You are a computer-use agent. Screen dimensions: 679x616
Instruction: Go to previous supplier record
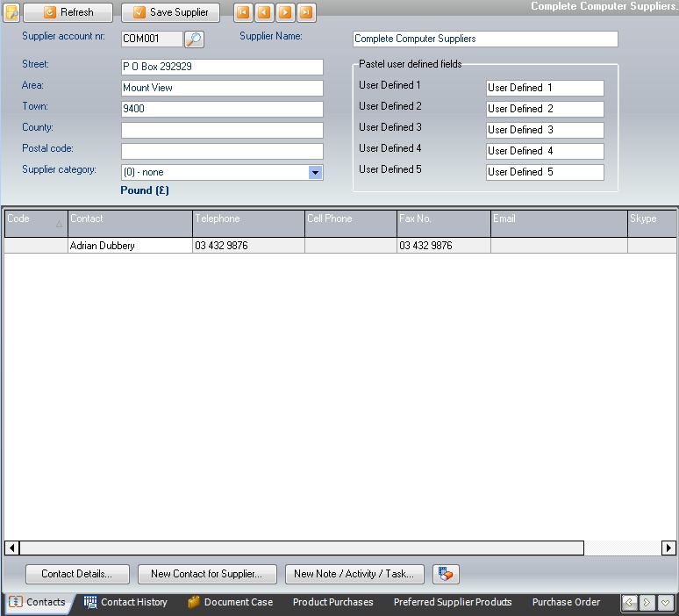(x=263, y=12)
